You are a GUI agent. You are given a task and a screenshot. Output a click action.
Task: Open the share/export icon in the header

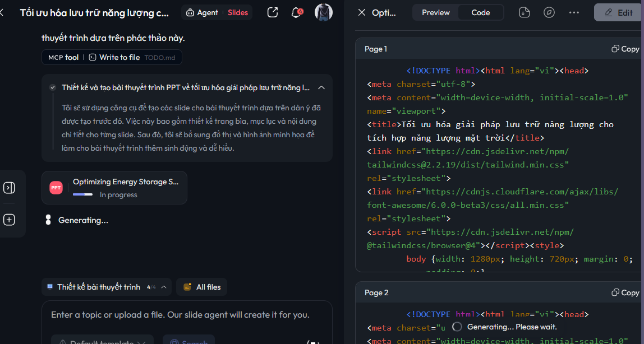273,12
